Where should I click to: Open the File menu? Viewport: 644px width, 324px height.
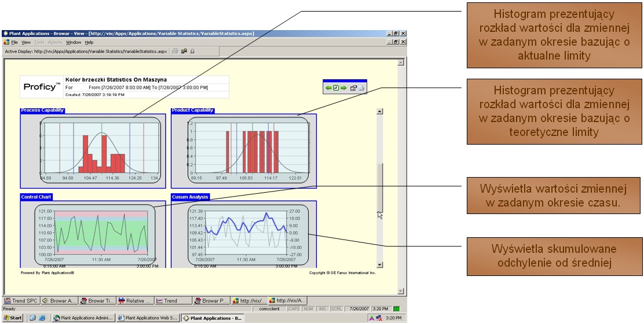[x=14, y=42]
